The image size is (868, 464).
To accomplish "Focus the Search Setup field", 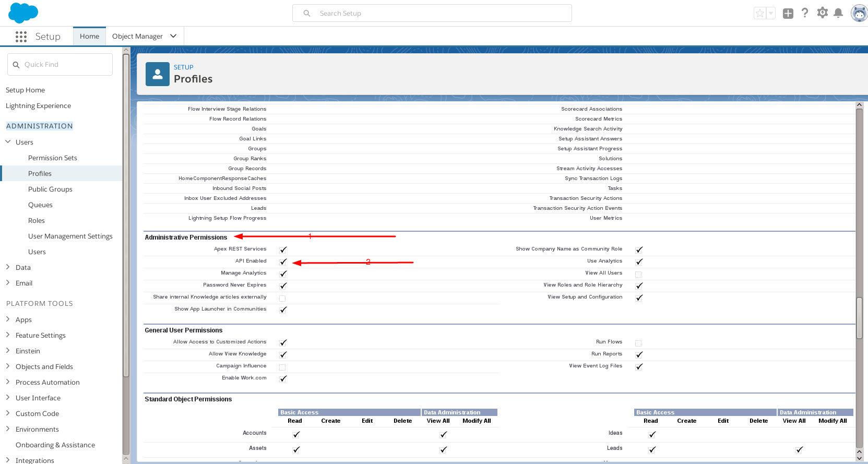I will [432, 13].
